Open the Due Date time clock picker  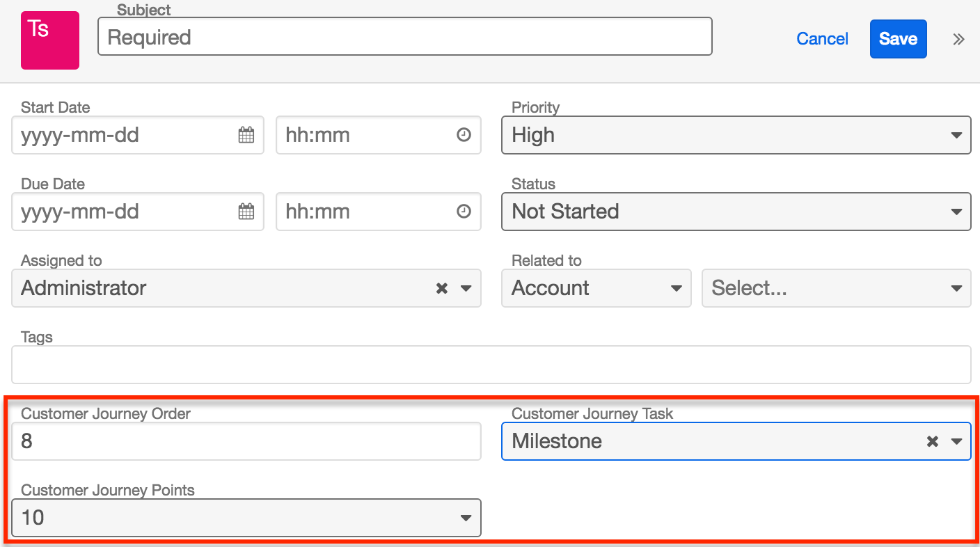(464, 212)
